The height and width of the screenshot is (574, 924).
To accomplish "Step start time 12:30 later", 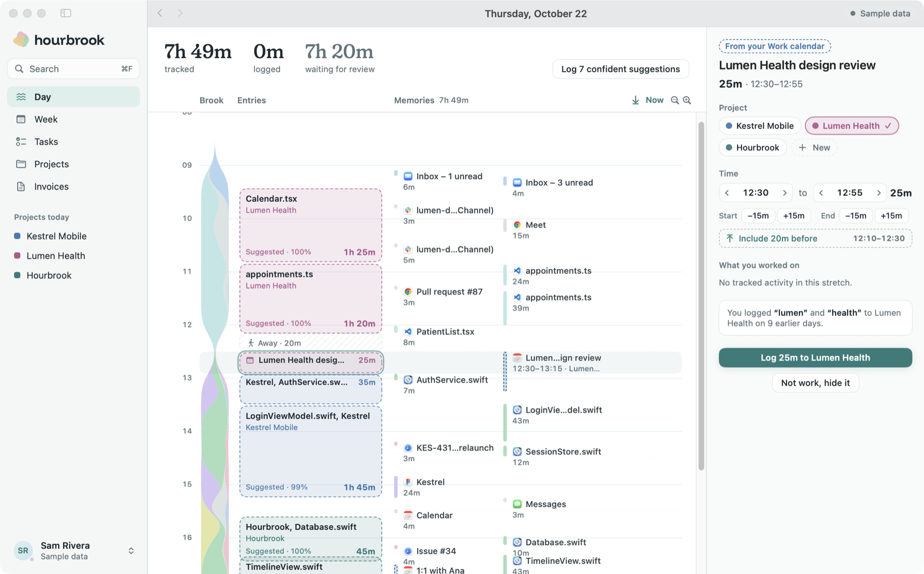I will tap(784, 193).
